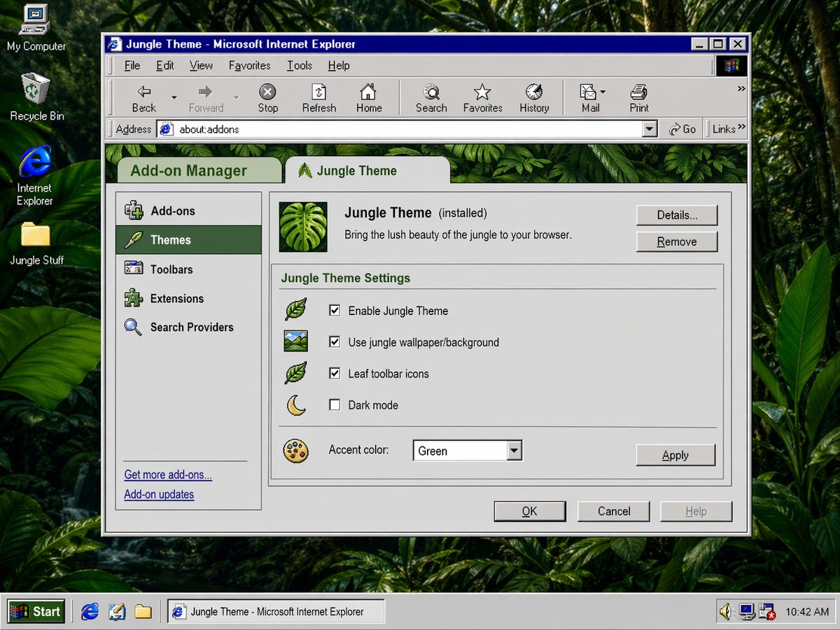Click the Add-ons icon in sidebar
Screen dimensions: 840x630
pyautogui.click(x=133, y=210)
